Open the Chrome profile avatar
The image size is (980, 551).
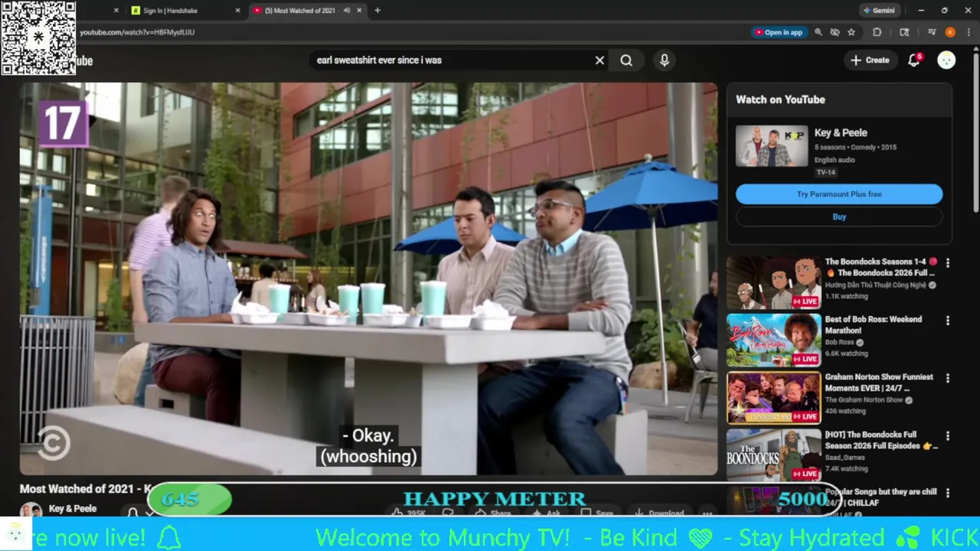[950, 32]
